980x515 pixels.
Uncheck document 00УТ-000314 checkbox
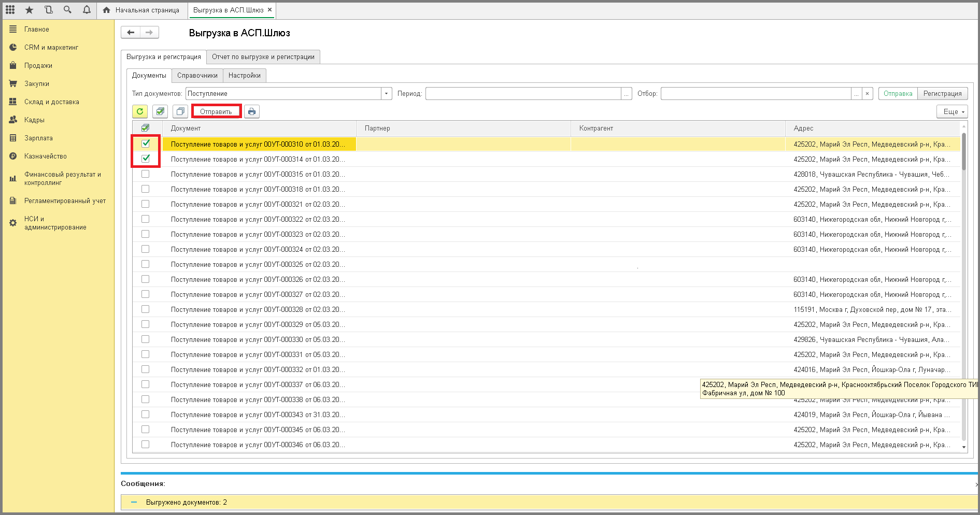pos(146,159)
